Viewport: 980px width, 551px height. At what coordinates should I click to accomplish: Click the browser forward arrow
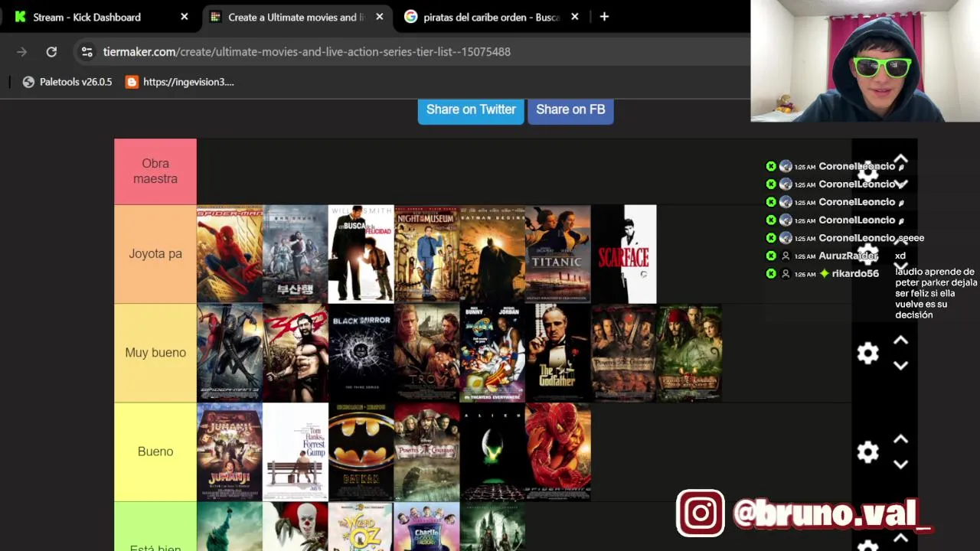(x=21, y=52)
